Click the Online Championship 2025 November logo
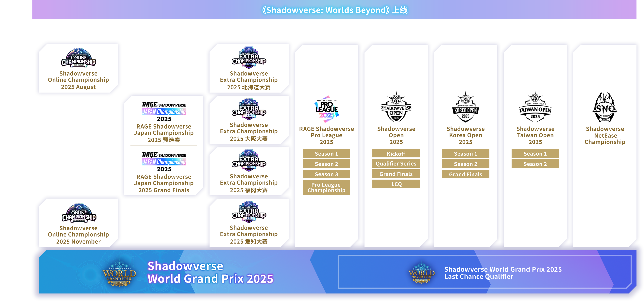The width and height of the screenshot is (644, 301). coord(79,213)
